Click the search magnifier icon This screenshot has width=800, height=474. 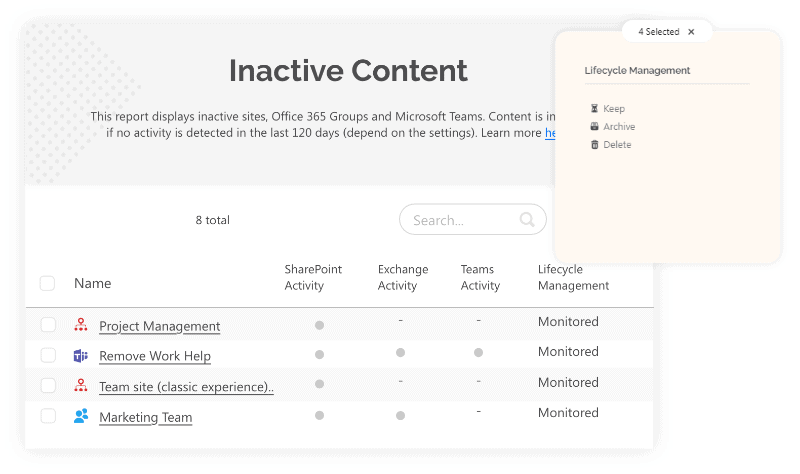(x=527, y=220)
